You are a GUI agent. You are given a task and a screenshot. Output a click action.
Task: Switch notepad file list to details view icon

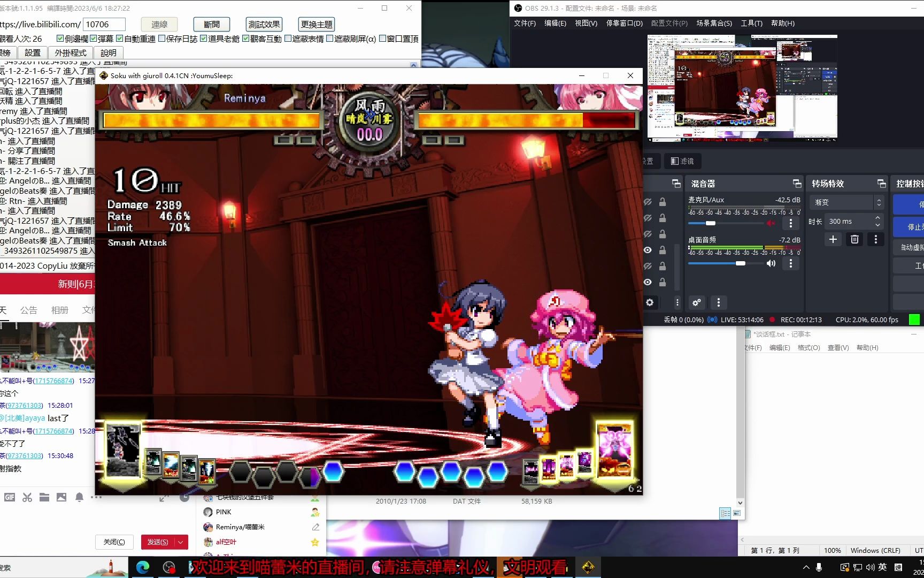(x=725, y=513)
